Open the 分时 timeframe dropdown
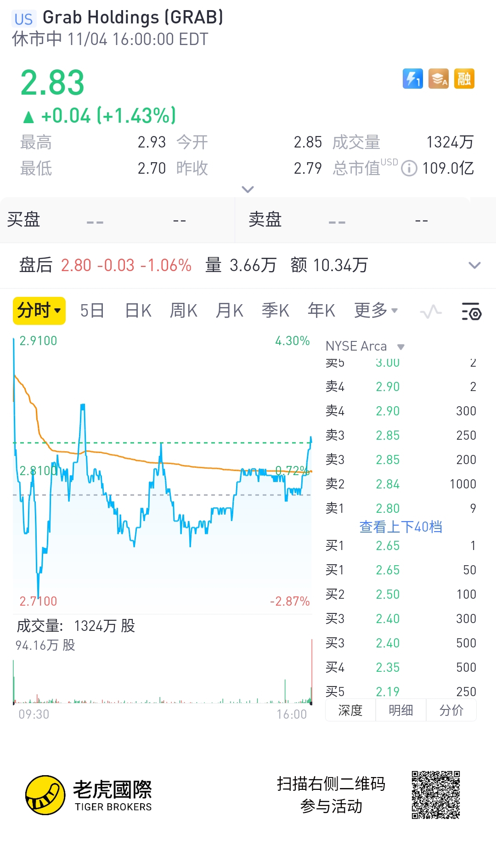Screen dimensions: 496x868 point(39,311)
